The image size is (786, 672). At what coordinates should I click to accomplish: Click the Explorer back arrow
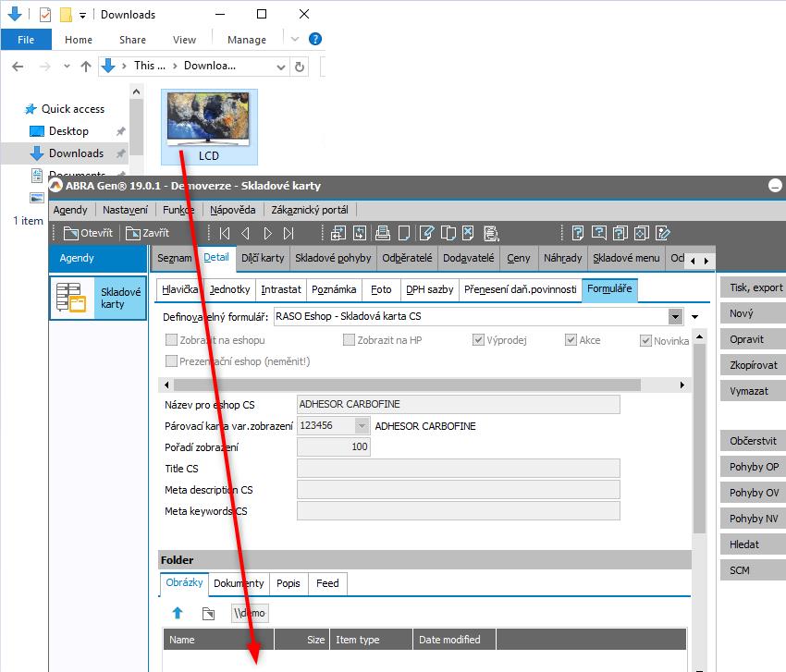coord(18,67)
